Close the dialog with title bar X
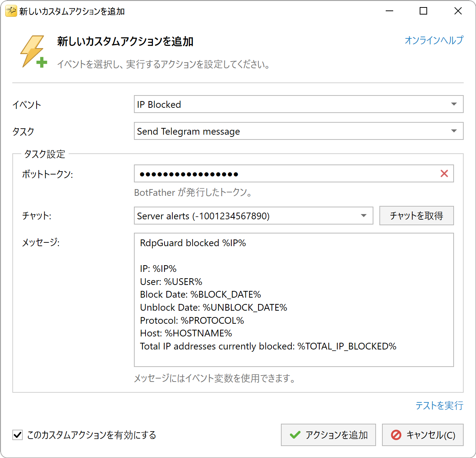The width and height of the screenshot is (476, 458). [x=458, y=11]
